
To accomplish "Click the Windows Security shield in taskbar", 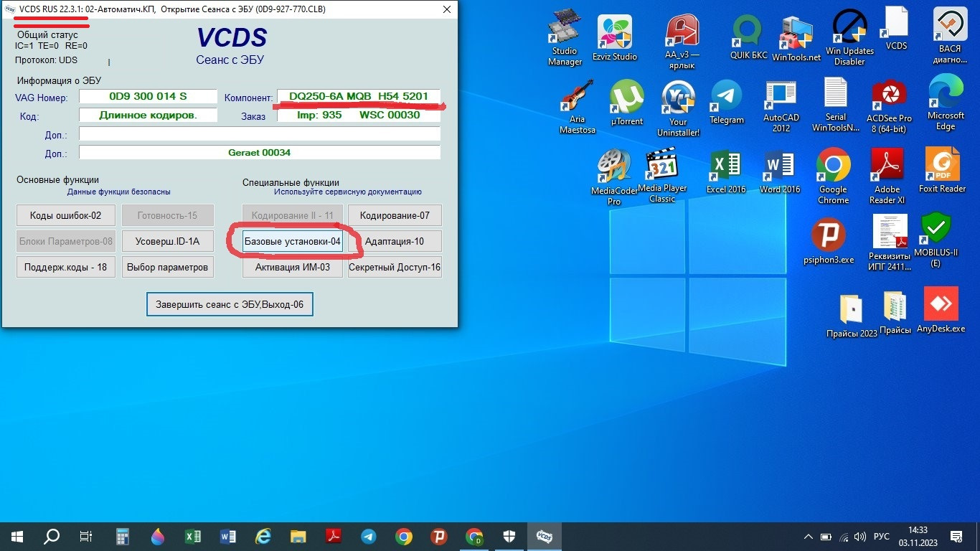I will click(509, 536).
